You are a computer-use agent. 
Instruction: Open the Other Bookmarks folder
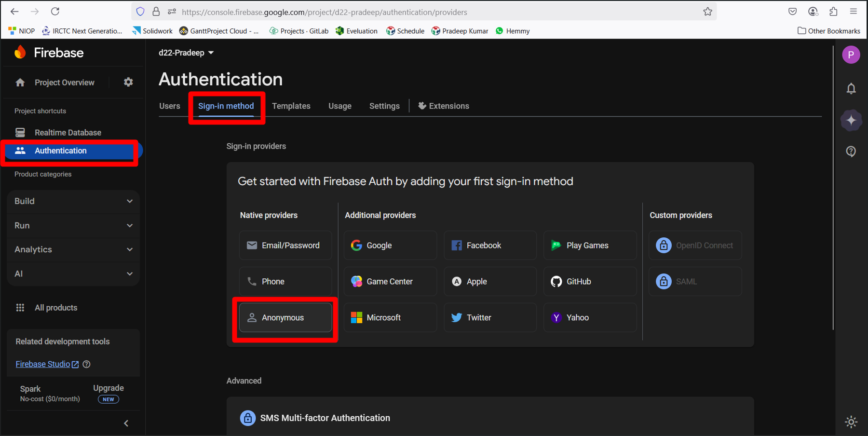click(829, 31)
